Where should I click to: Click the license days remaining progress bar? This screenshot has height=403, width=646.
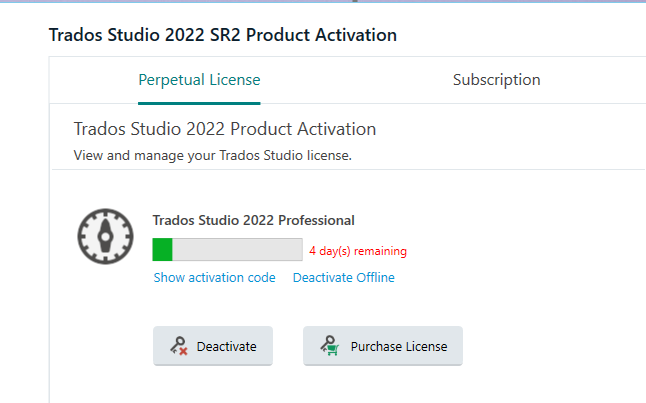[227, 250]
